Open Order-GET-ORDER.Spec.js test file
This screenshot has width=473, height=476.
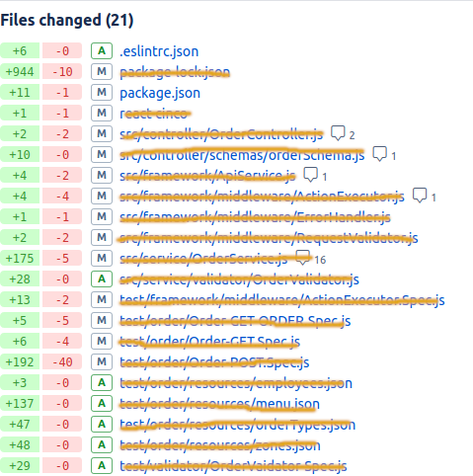[235, 321]
